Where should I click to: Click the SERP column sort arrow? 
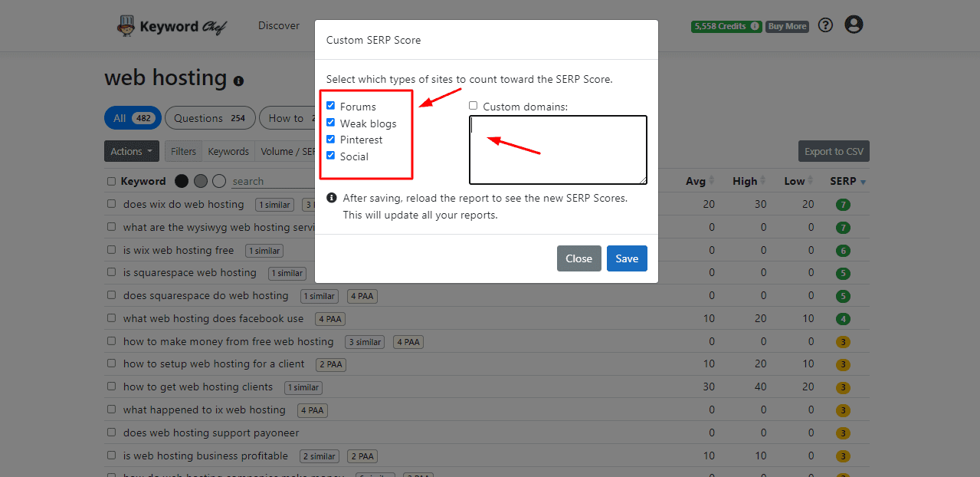point(864,182)
